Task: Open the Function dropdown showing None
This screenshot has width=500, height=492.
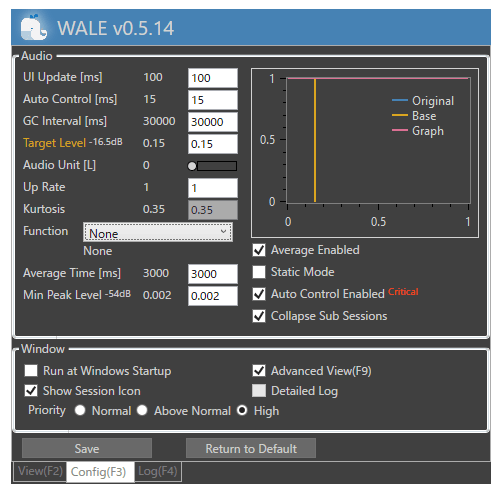Action: point(158,232)
